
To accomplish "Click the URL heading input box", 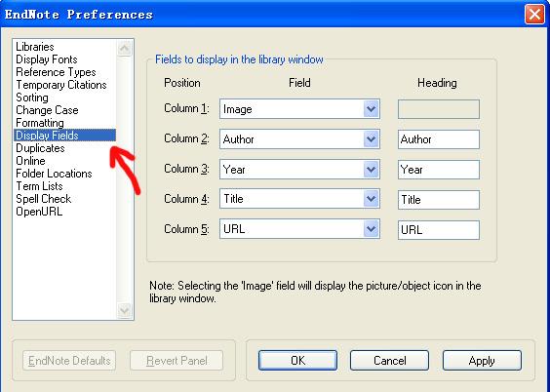I will point(439,230).
